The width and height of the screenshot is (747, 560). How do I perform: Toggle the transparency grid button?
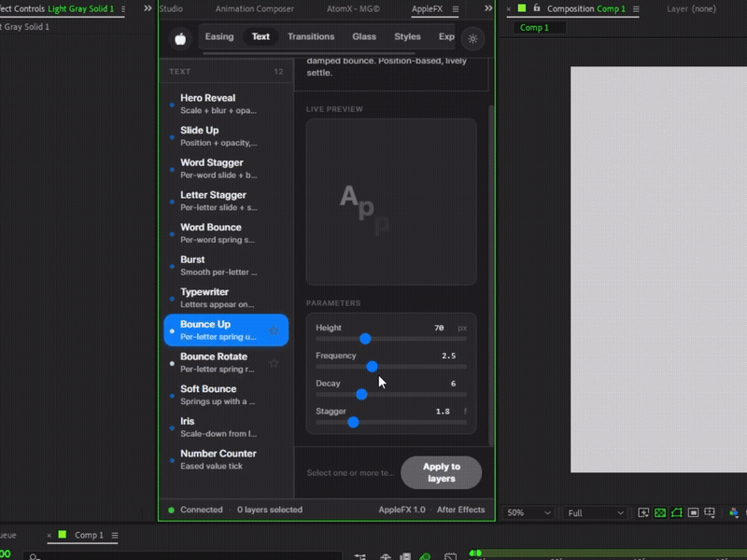click(660, 512)
